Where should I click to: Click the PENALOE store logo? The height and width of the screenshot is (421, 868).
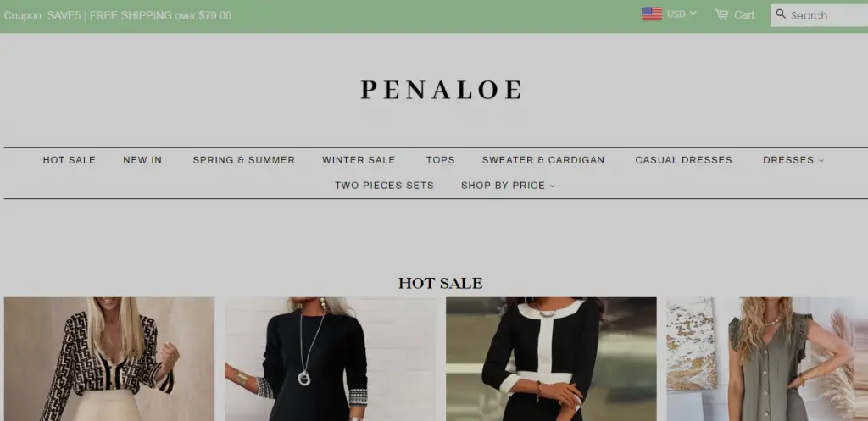point(441,90)
